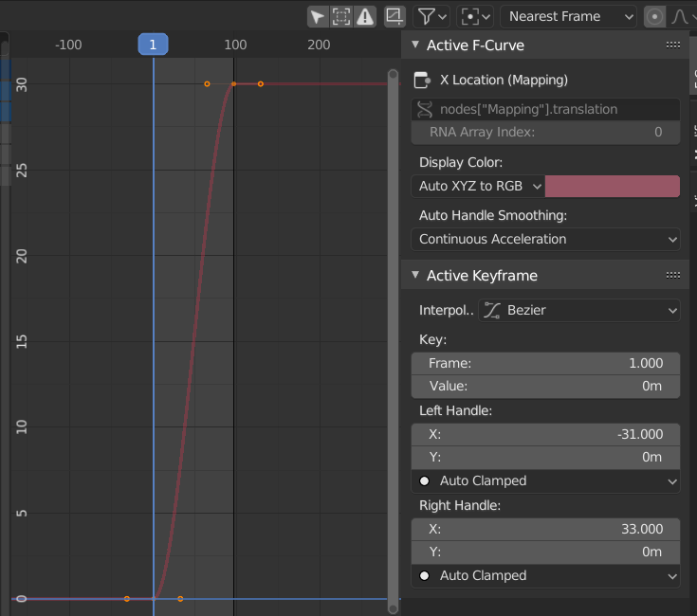Open Left Handle Auto Clamped type dropdown
The height and width of the screenshot is (616, 697).
[x=546, y=481]
